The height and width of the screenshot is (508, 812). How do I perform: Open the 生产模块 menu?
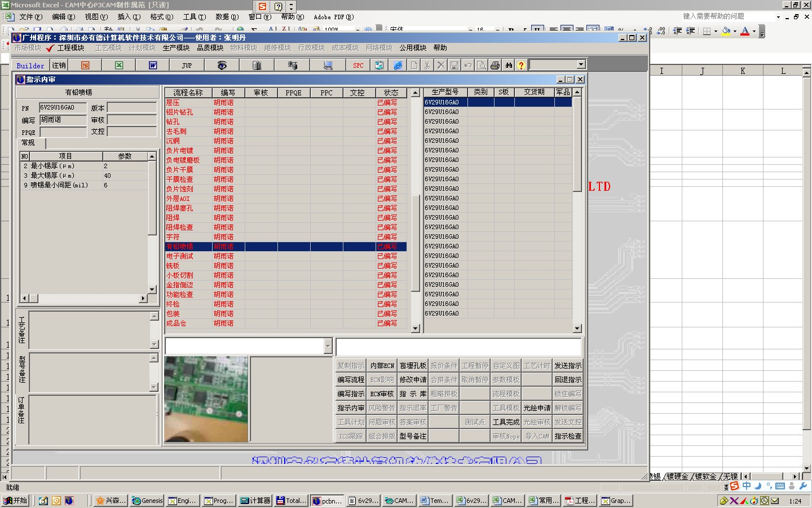pyautogui.click(x=176, y=48)
